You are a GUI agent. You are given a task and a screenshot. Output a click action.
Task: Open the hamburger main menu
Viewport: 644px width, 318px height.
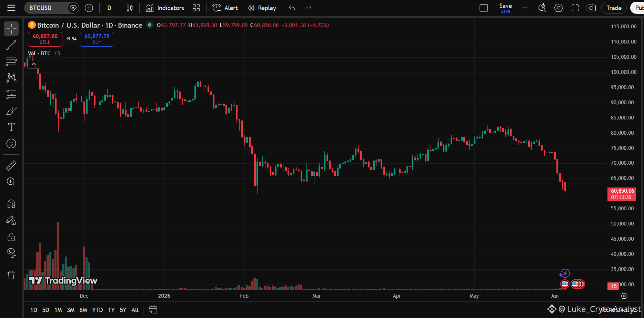(x=11, y=8)
